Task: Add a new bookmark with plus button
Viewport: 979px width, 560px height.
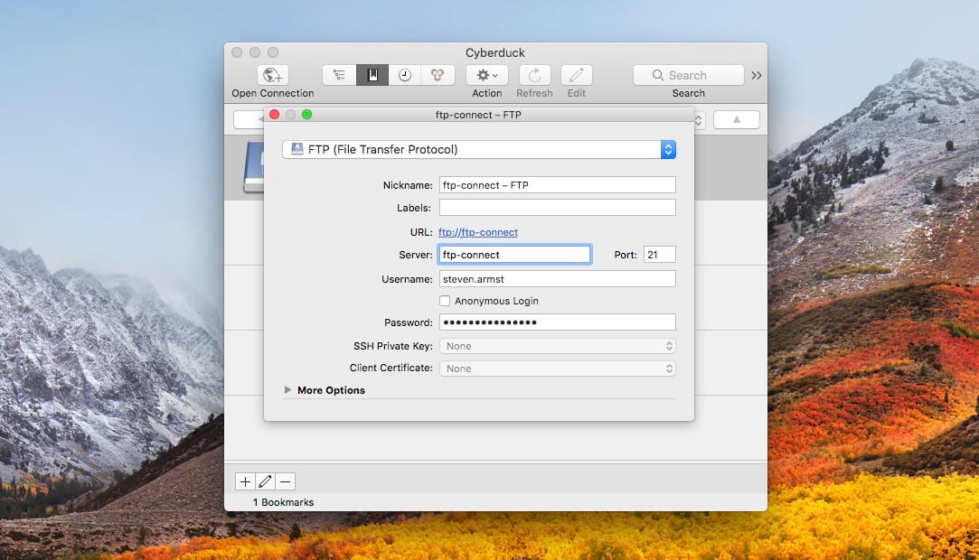Action: pyautogui.click(x=245, y=481)
